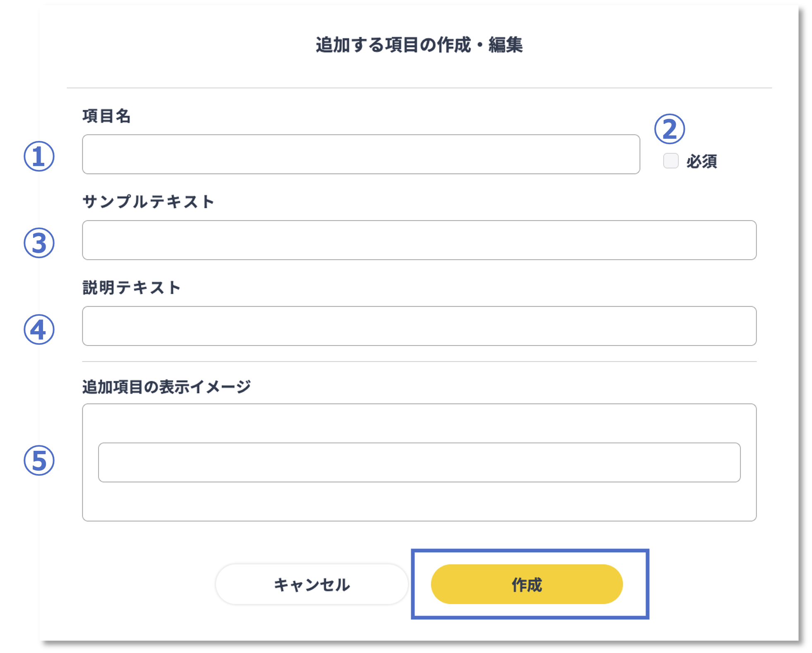Image resolution: width=812 pixels, height=653 pixels.
Task: Click into the サンプルテキスト input box
Action: (419, 240)
